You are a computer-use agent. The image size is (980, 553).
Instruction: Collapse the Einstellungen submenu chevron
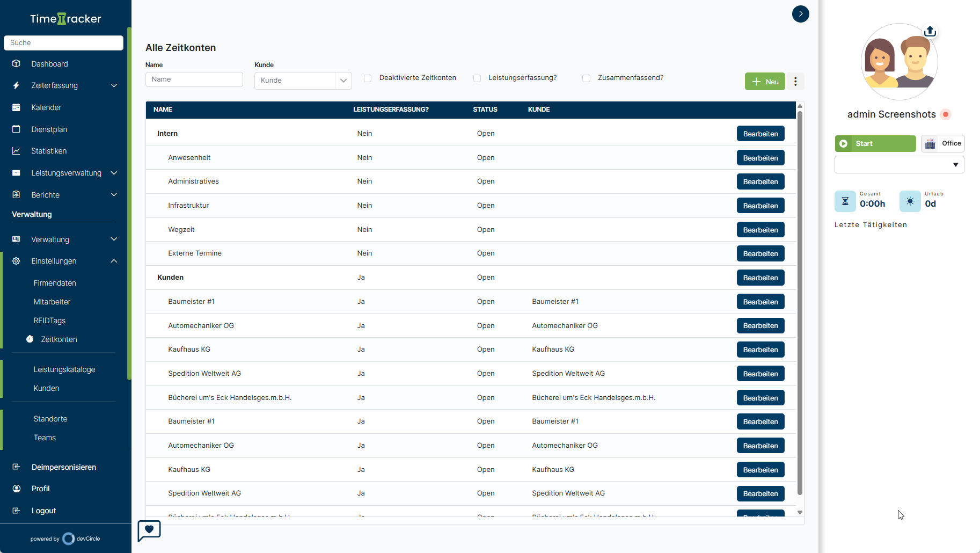tap(114, 261)
